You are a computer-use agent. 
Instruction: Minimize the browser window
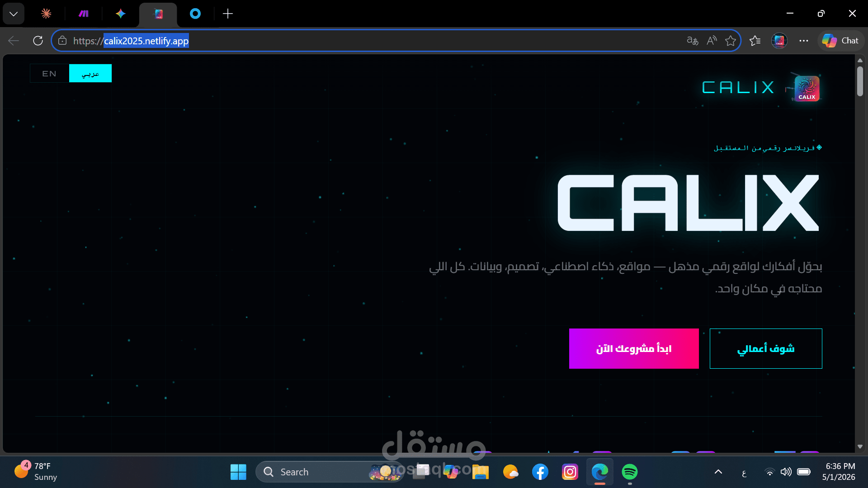pyautogui.click(x=790, y=13)
